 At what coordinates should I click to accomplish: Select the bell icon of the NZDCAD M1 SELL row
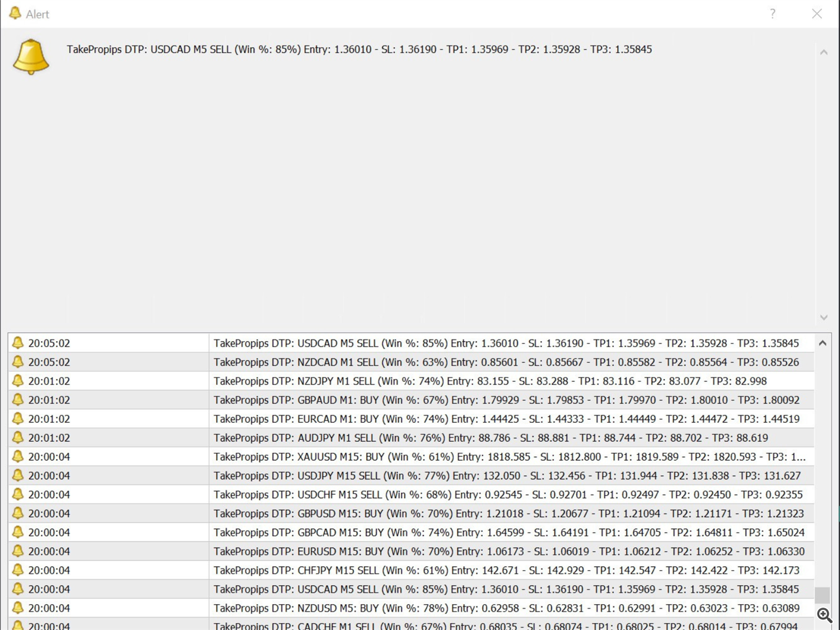(18, 362)
